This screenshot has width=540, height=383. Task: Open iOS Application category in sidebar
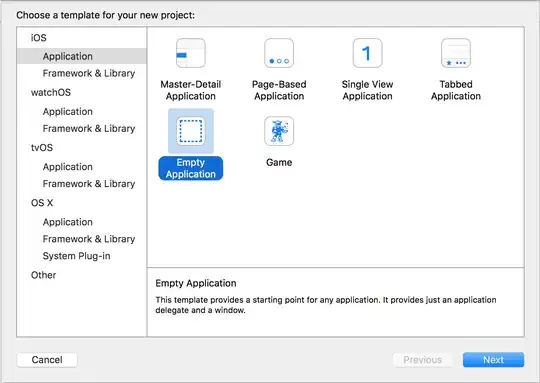click(x=82, y=56)
